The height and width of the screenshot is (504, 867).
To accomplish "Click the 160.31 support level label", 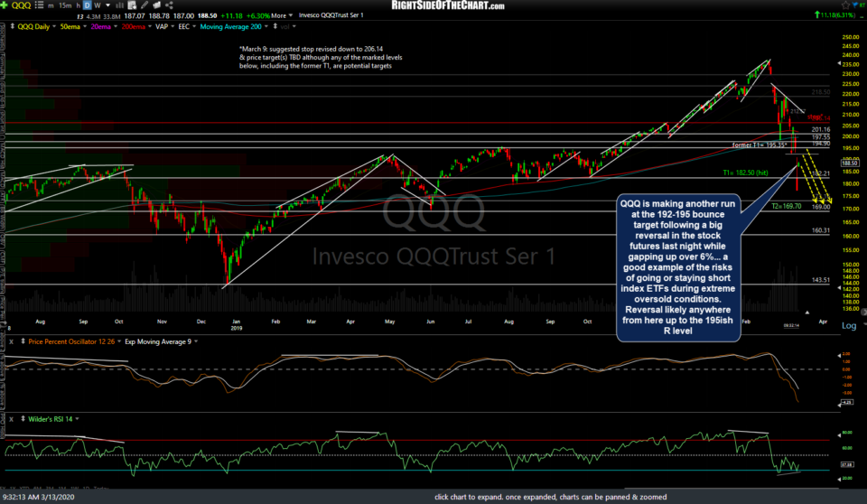I will (x=821, y=230).
